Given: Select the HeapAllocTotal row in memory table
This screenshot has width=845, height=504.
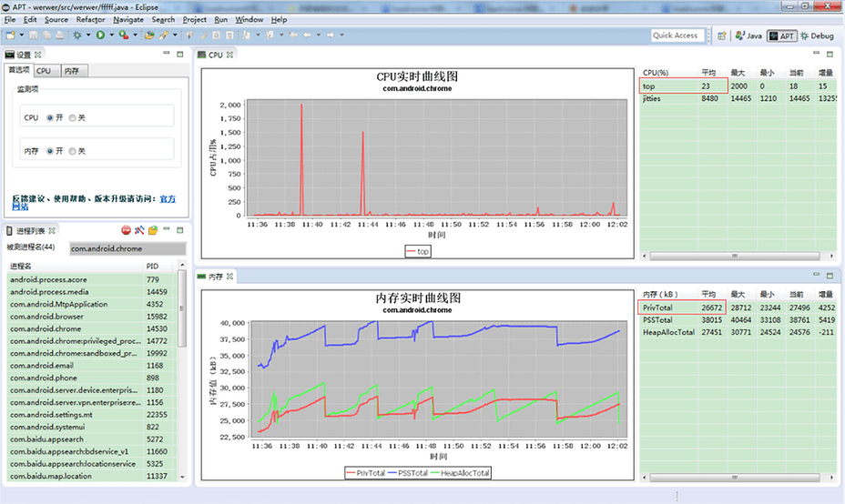Looking at the screenshot, I should pos(738,332).
